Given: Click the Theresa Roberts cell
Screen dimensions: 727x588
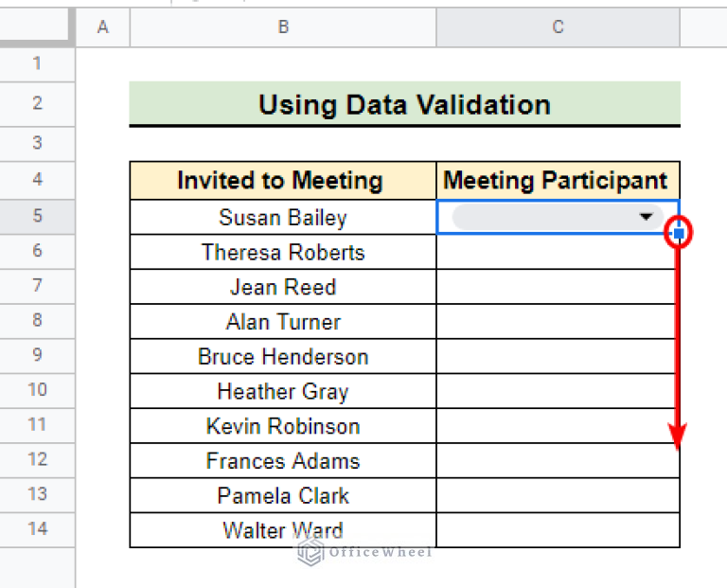Looking at the screenshot, I should [x=283, y=252].
